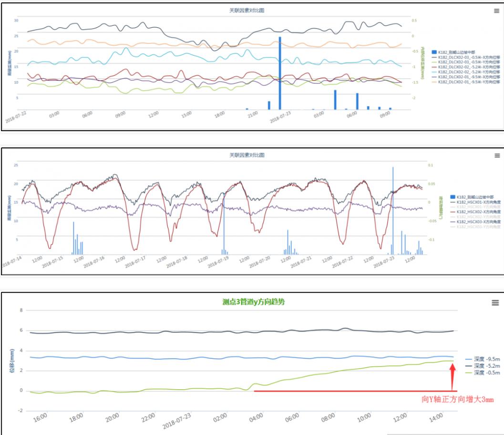Toggle K182_HSCX02 X方向角度 legend series

tap(475, 212)
